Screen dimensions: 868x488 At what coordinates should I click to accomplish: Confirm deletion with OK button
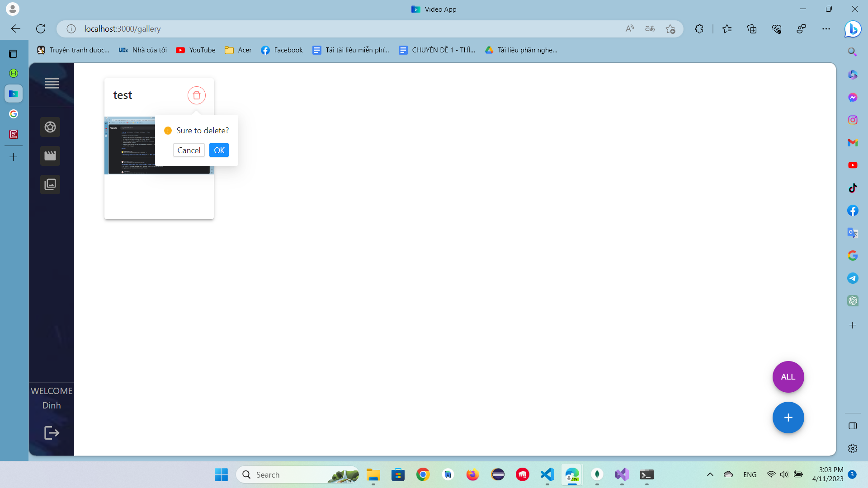click(219, 150)
